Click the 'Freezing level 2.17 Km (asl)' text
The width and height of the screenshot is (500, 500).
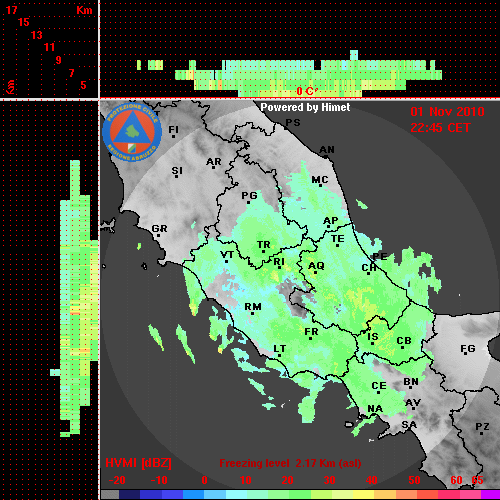[x=290, y=463]
